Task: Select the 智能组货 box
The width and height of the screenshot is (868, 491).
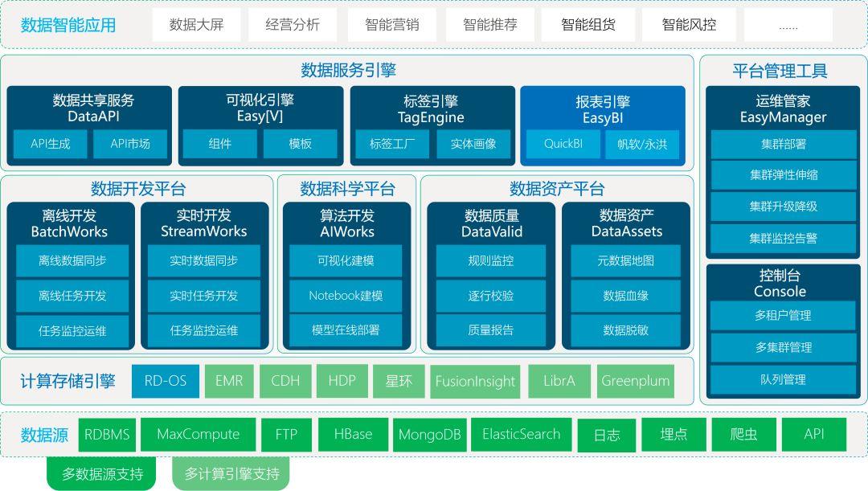Action: [588, 25]
